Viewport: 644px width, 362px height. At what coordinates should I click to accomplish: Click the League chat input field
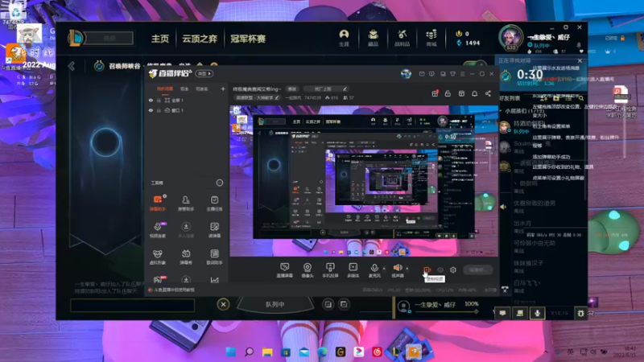(x=132, y=306)
